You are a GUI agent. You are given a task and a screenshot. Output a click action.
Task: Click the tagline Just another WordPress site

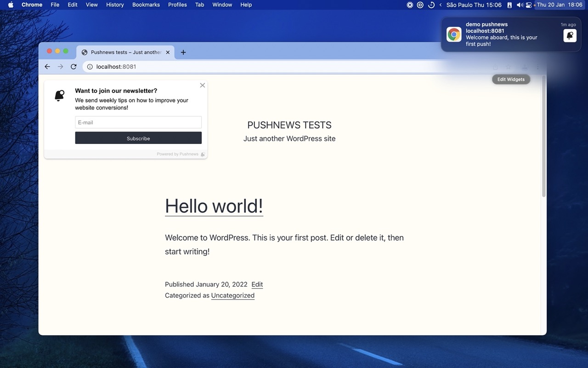click(x=289, y=138)
